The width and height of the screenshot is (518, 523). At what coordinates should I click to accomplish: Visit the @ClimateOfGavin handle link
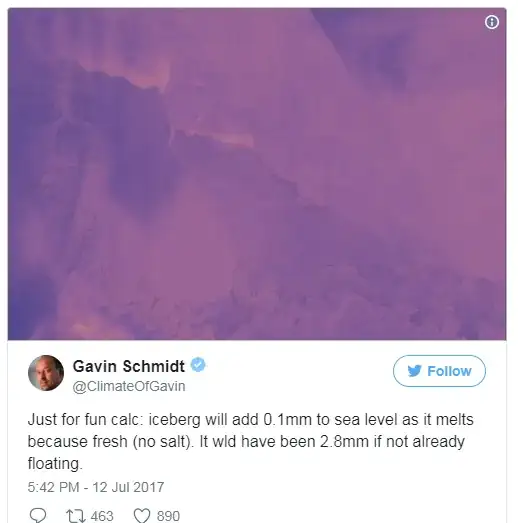(x=129, y=386)
